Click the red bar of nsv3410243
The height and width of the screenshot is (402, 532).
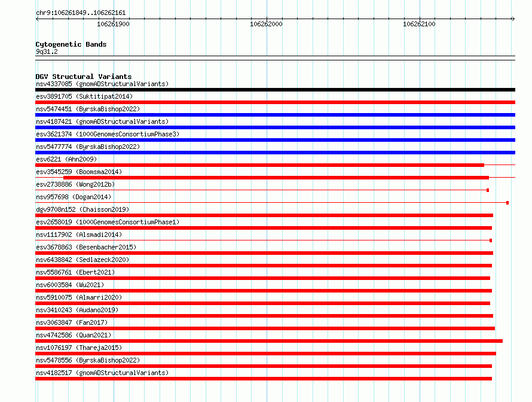tap(264, 316)
